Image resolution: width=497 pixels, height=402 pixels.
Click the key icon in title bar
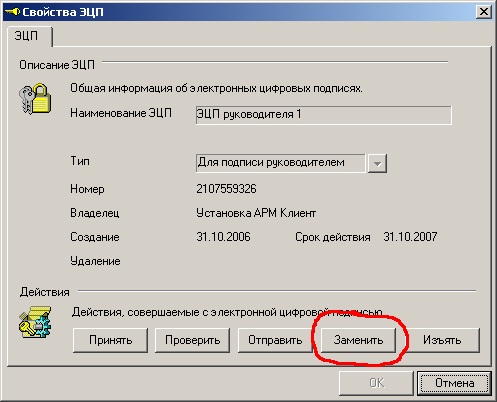tap(12, 12)
